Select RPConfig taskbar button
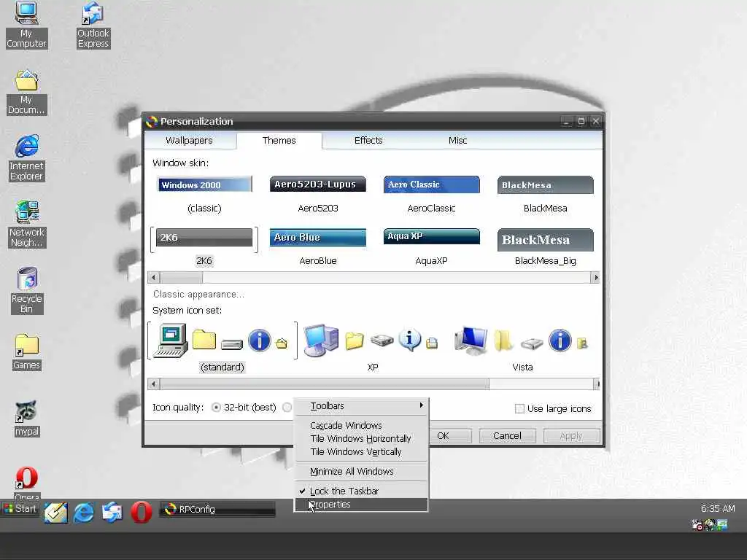The height and width of the screenshot is (560, 747). pos(217,509)
